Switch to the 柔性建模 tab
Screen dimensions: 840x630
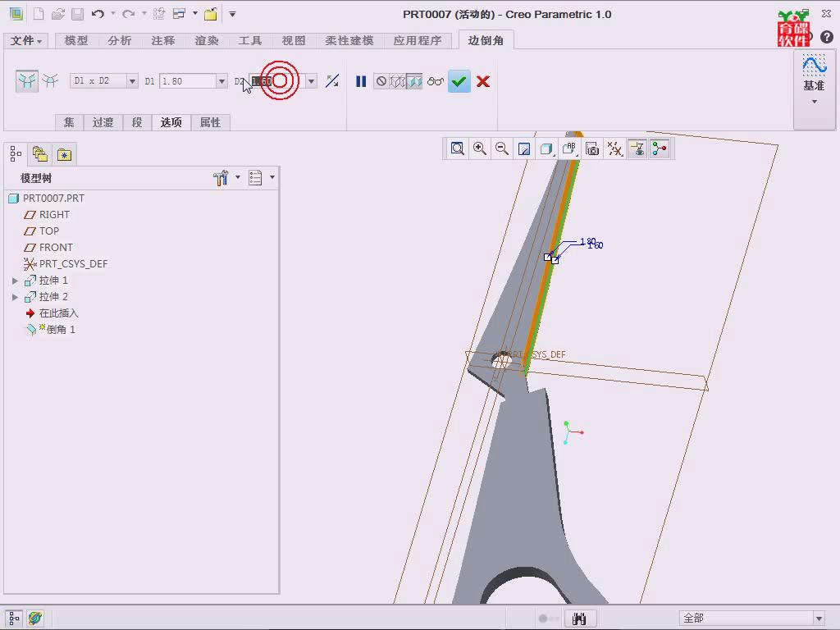tap(349, 41)
